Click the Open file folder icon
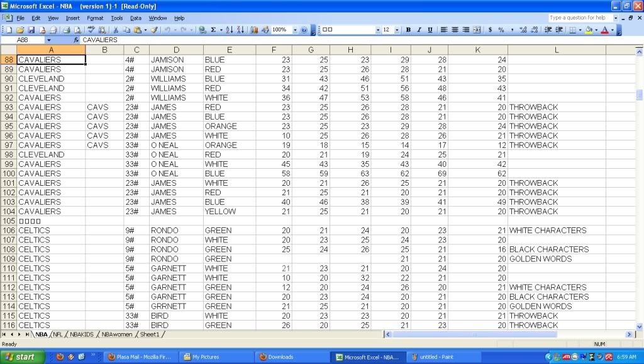Viewport: 644px width, 364px height. (20, 30)
